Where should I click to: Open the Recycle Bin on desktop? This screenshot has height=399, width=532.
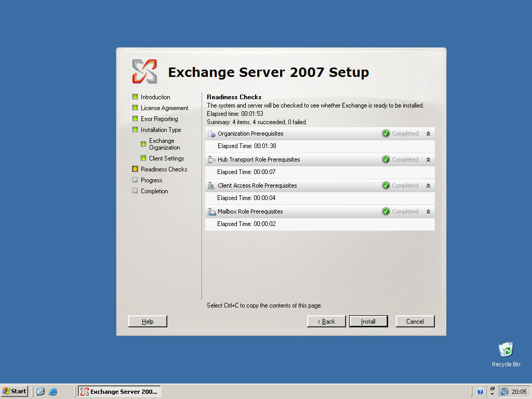[506, 350]
